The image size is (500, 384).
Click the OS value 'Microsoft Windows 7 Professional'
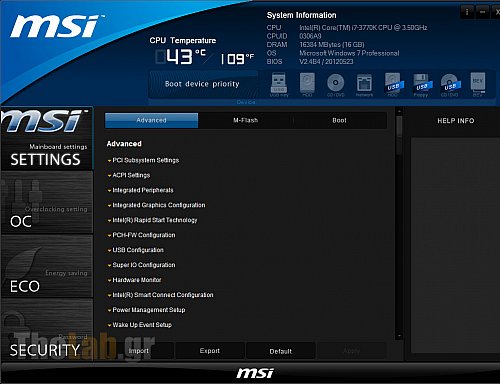[349, 53]
